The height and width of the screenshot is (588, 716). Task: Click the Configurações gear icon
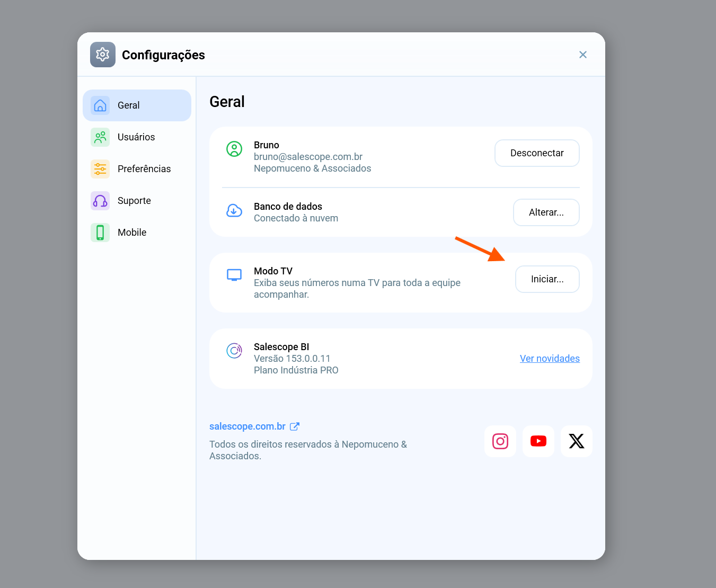click(x=103, y=55)
